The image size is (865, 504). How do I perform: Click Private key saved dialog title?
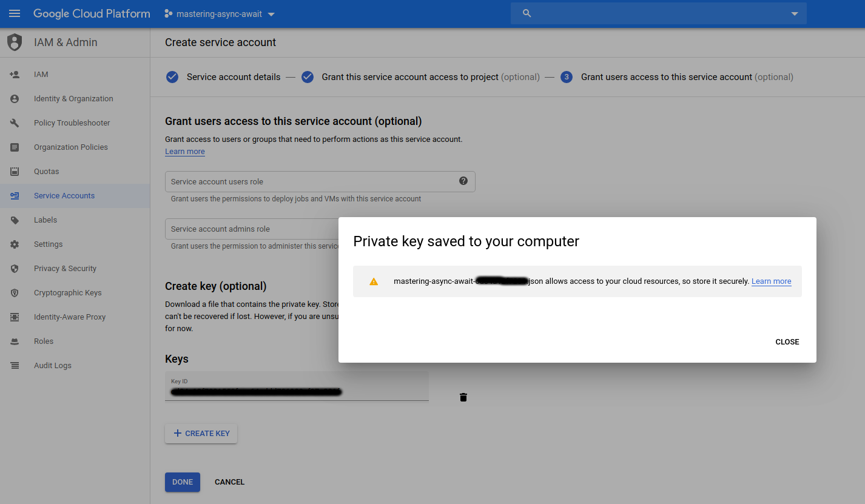[466, 241]
